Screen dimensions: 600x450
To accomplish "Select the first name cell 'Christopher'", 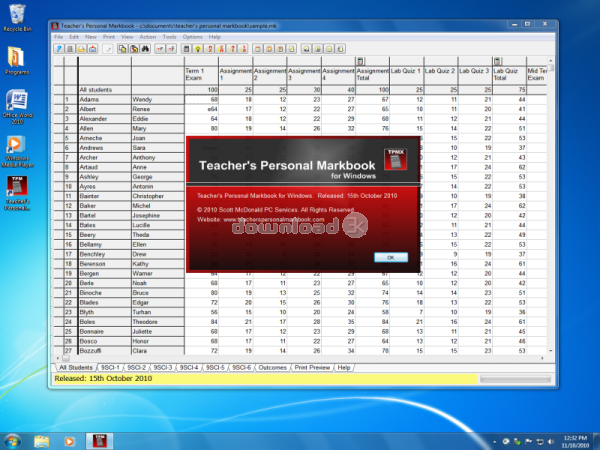I will tap(158, 196).
